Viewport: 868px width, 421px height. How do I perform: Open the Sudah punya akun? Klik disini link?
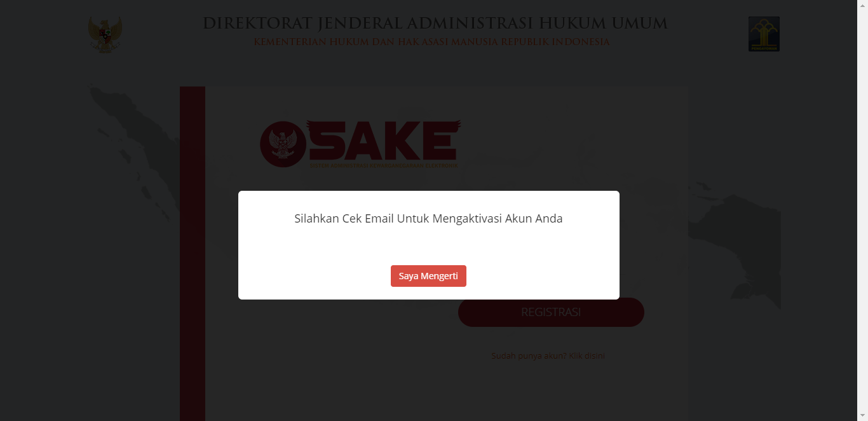pos(548,355)
